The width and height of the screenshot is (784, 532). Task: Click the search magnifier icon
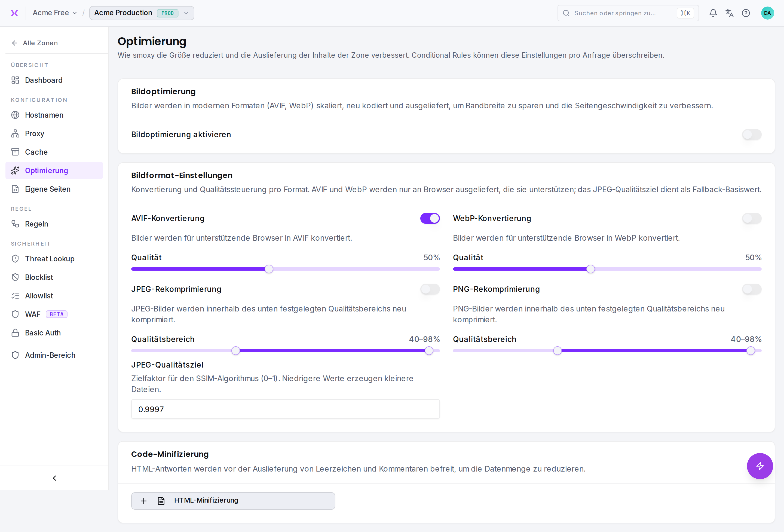point(566,13)
